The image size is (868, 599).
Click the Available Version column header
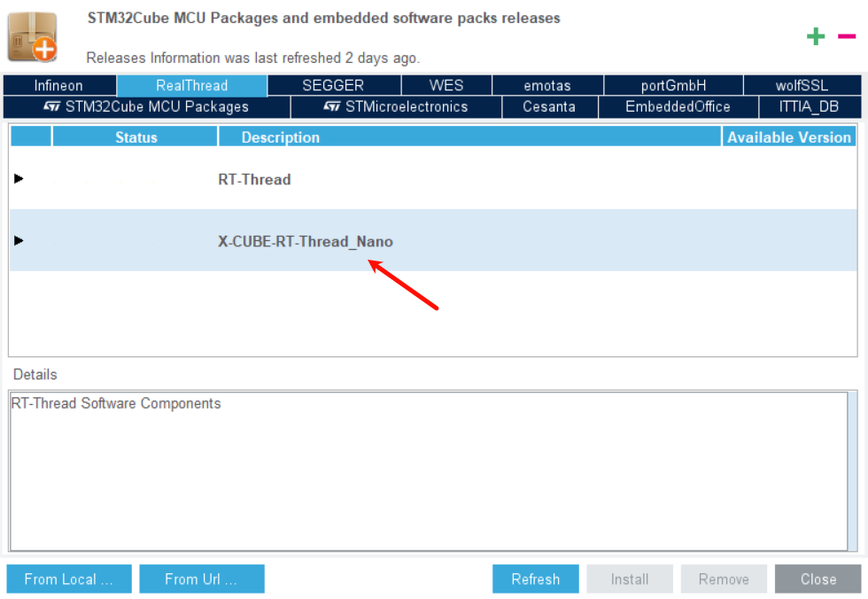click(x=789, y=136)
